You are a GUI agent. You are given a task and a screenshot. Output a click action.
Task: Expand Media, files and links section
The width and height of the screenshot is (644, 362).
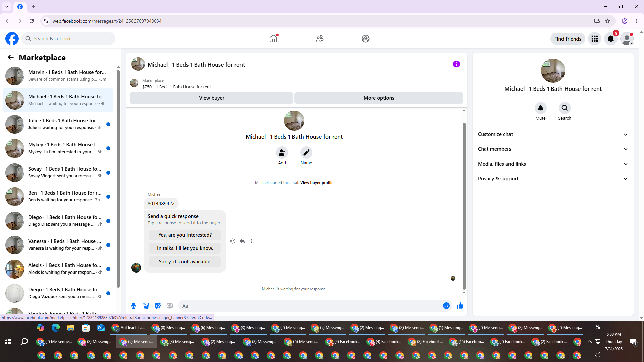pyautogui.click(x=552, y=164)
